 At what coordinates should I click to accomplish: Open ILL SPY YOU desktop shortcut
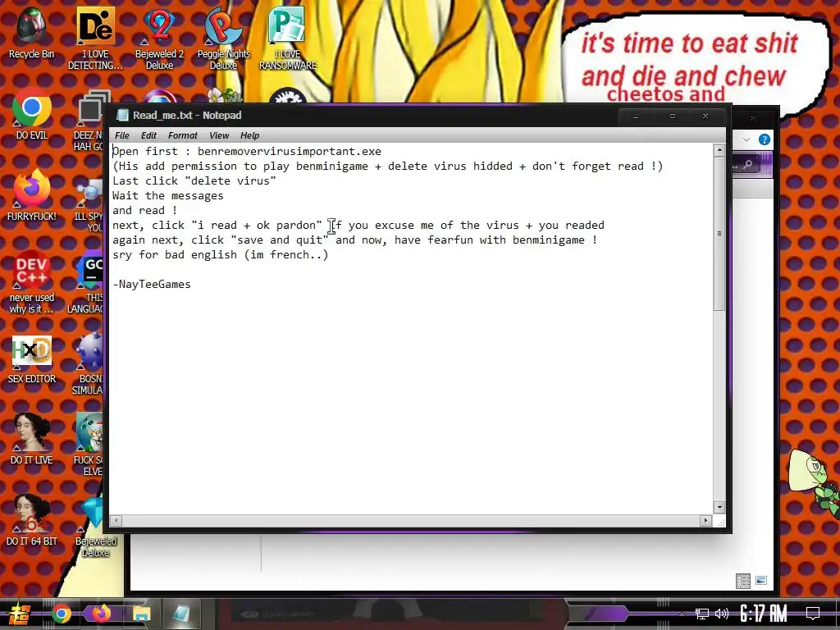(90, 207)
